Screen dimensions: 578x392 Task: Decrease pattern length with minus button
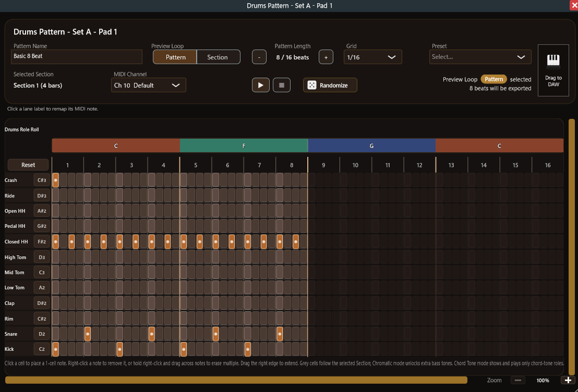tap(259, 57)
